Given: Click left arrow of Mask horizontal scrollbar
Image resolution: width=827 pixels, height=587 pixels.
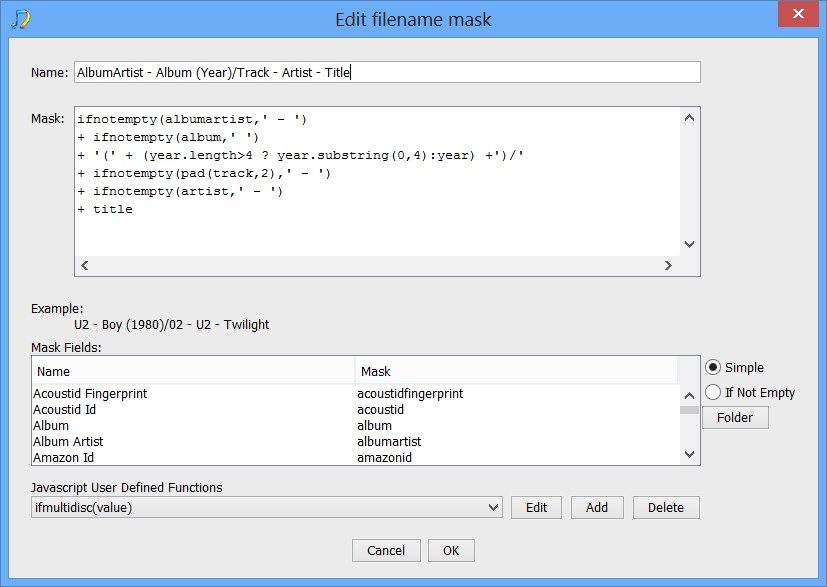Looking at the screenshot, I should 84,265.
